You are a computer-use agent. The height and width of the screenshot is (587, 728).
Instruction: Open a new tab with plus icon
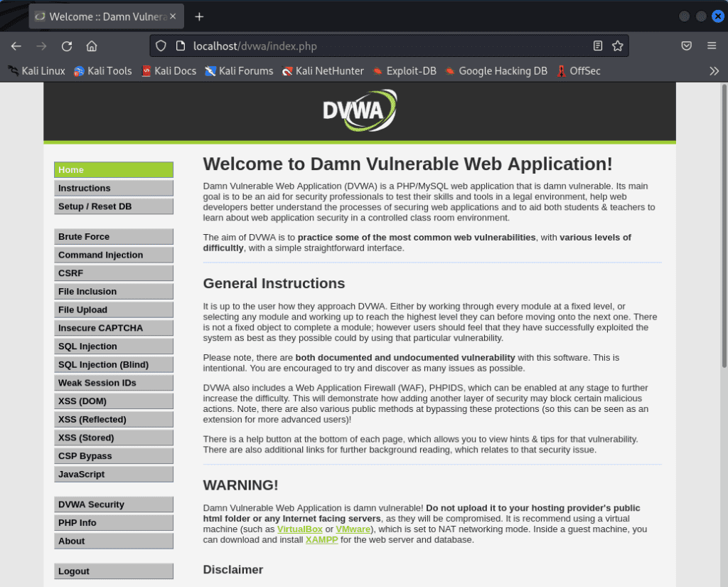[199, 17]
